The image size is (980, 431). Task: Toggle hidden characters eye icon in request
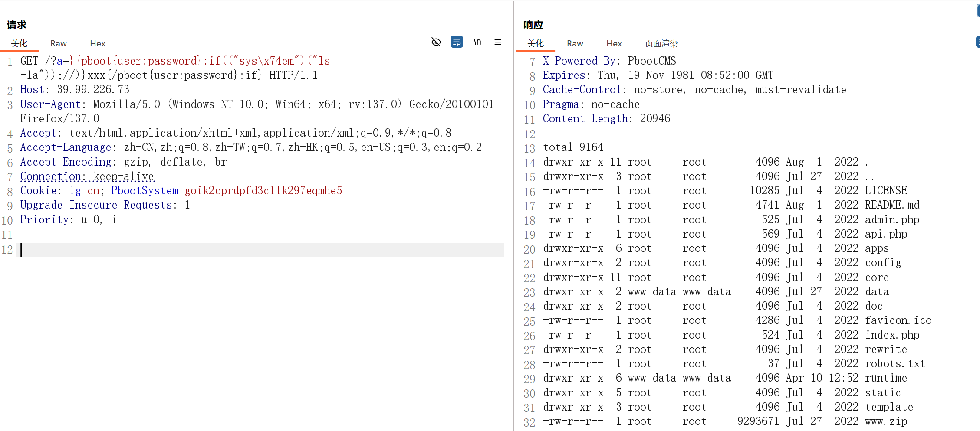436,42
